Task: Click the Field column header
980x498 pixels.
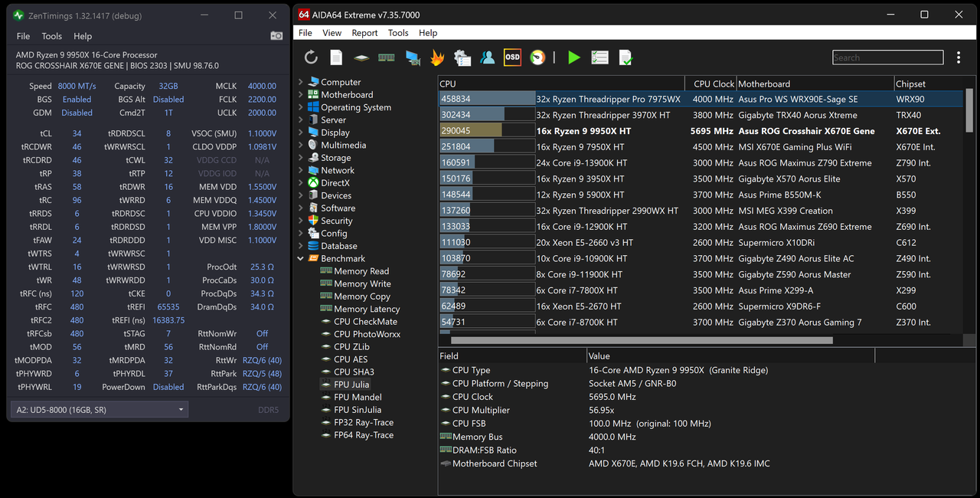Action: click(512, 355)
